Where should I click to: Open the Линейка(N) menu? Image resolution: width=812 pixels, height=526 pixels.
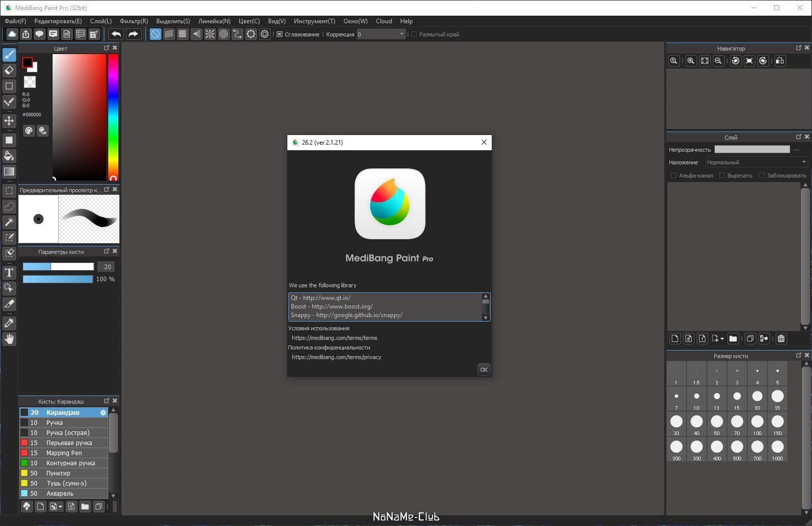(x=215, y=21)
